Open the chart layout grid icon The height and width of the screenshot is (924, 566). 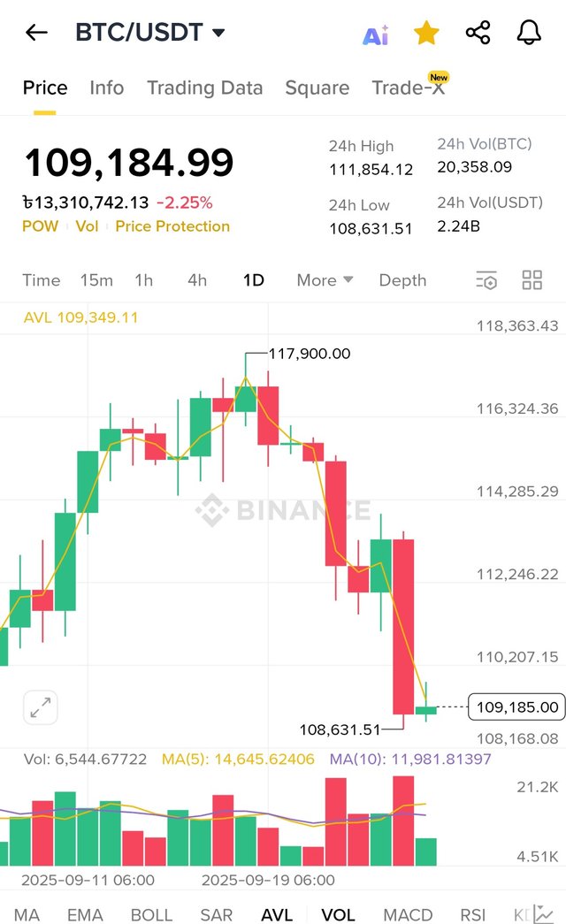click(x=532, y=280)
